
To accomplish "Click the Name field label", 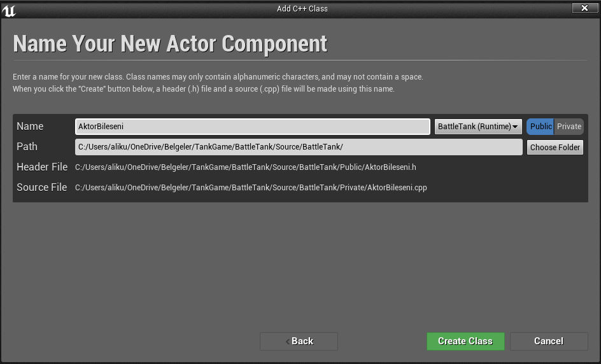I will tap(30, 127).
